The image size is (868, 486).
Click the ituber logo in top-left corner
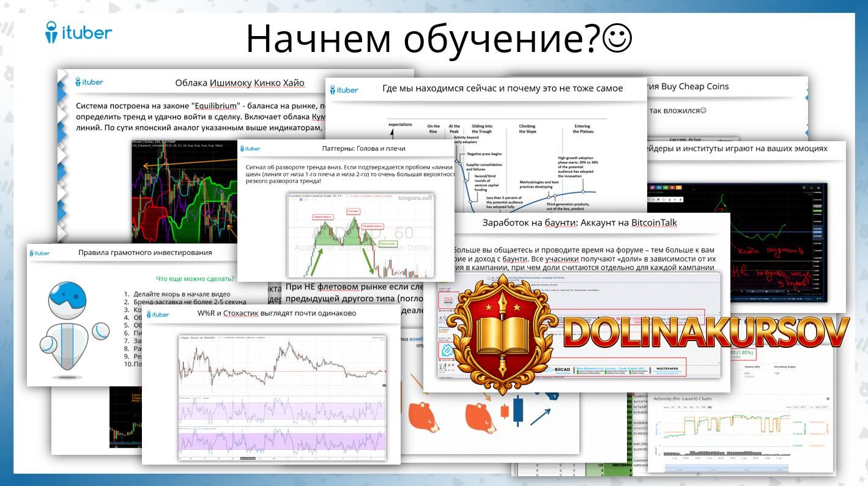point(79,32)
